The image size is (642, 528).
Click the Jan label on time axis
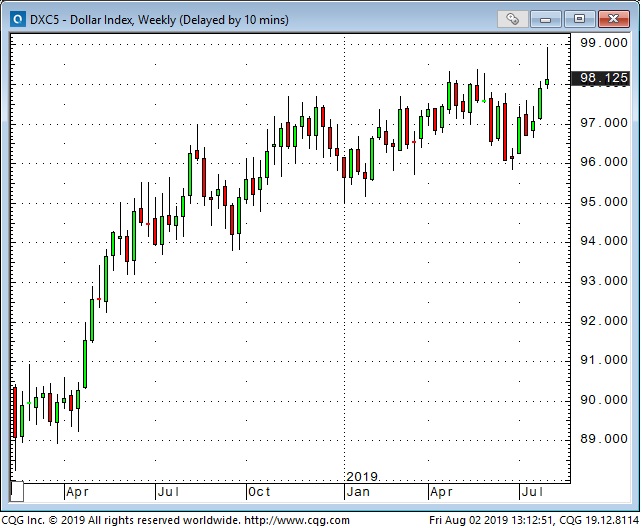tap(358, 492)
